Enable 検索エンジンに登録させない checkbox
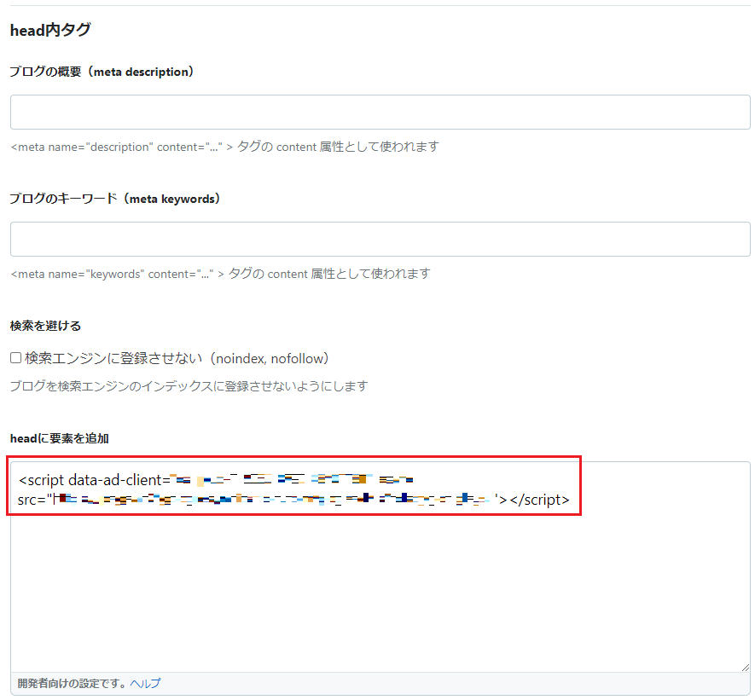This screenshot has width=755, height=700. 15,357
